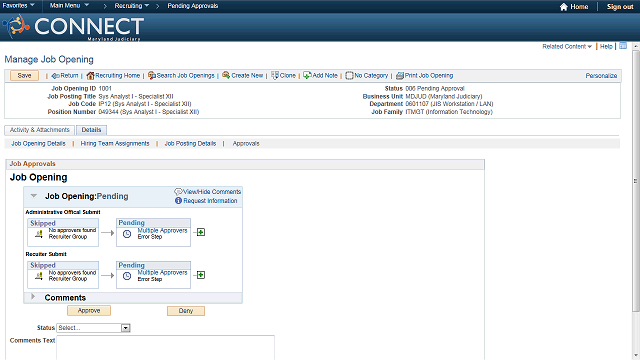Click the Personalize link
640x360 pixels.
(x=601, y=76)
